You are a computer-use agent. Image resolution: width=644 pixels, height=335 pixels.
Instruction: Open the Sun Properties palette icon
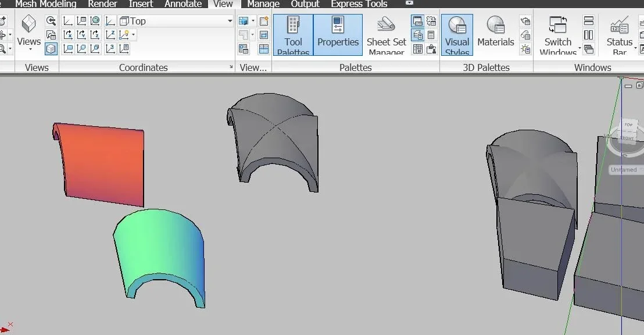coord(525,49)
